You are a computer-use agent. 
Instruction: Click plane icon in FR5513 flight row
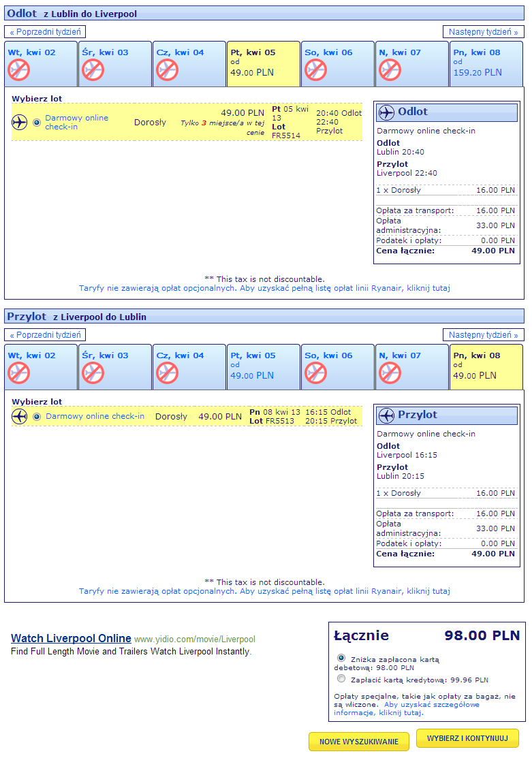tap(19, 416)
